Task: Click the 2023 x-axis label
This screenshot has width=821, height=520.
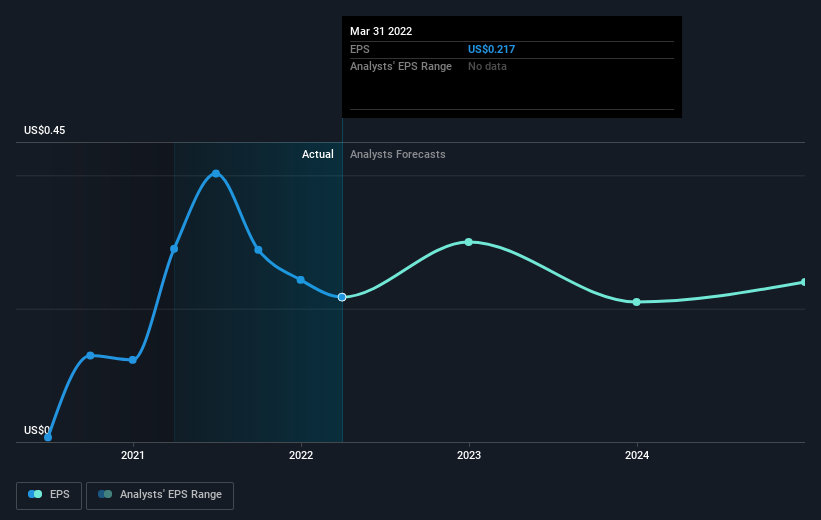Action: pos(469,456)
